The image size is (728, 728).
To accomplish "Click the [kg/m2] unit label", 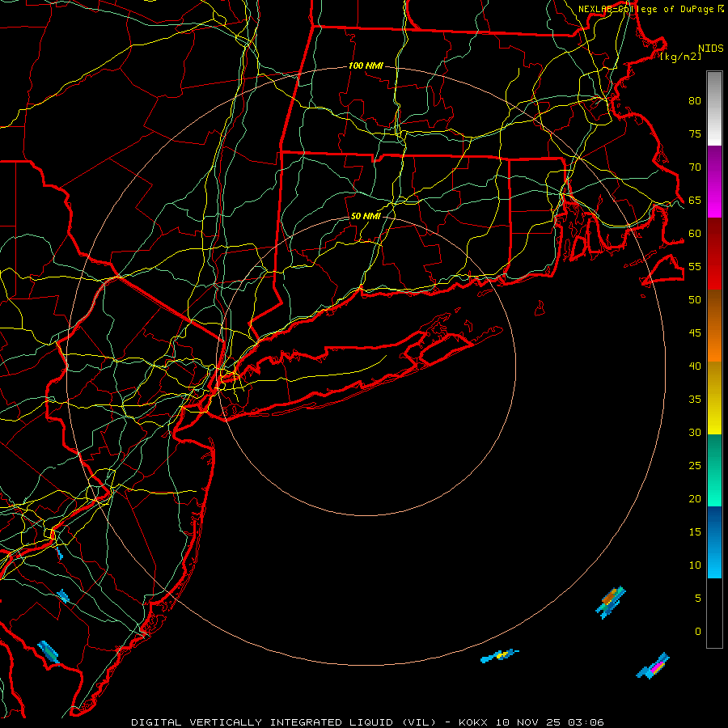I will [x=680, y=57].
